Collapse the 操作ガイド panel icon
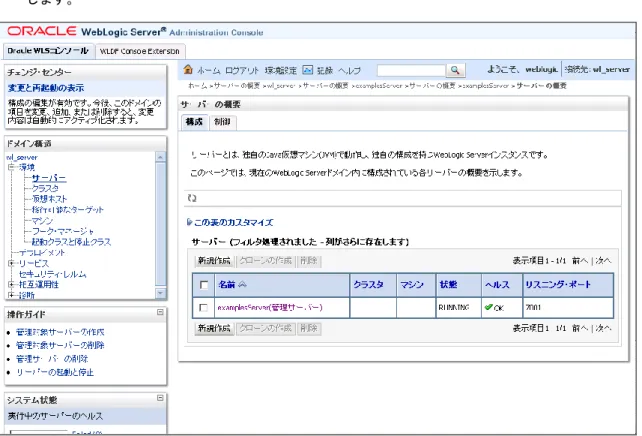 pos(160,312)
